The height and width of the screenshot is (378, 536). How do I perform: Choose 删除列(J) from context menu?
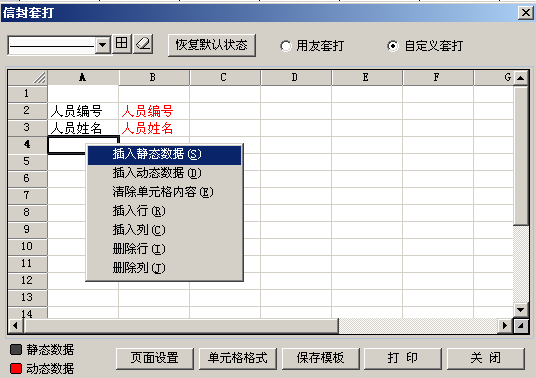coord(164,268)
